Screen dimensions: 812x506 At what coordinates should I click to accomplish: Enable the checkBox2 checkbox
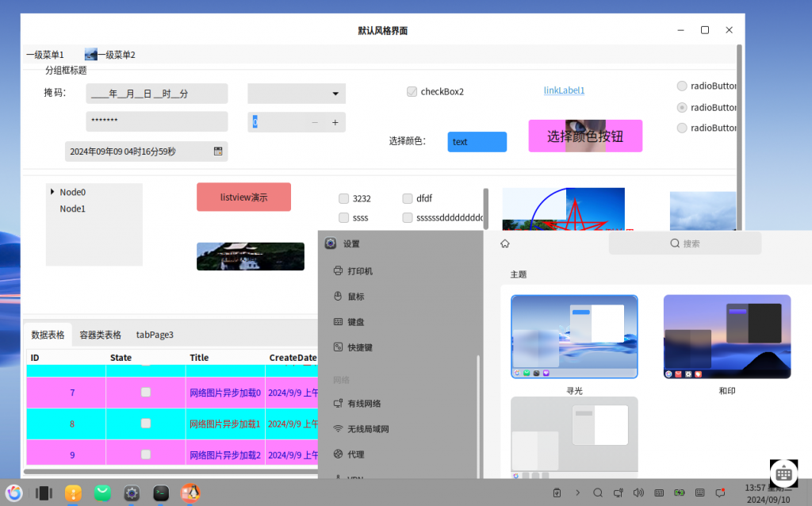coord(412,91)
